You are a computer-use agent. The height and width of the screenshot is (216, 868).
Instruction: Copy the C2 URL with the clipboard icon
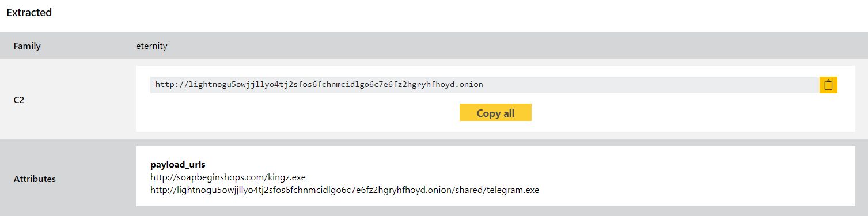828,85
